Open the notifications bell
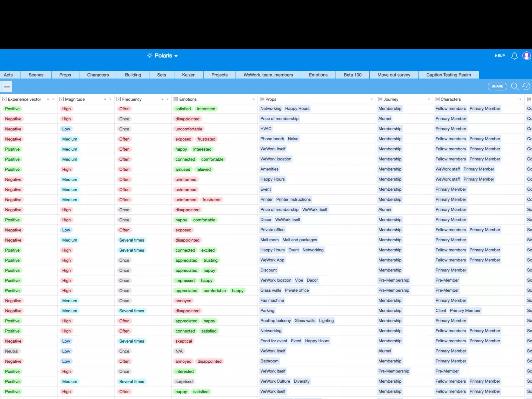The image size is (532, 399). (x=514, y=56)
